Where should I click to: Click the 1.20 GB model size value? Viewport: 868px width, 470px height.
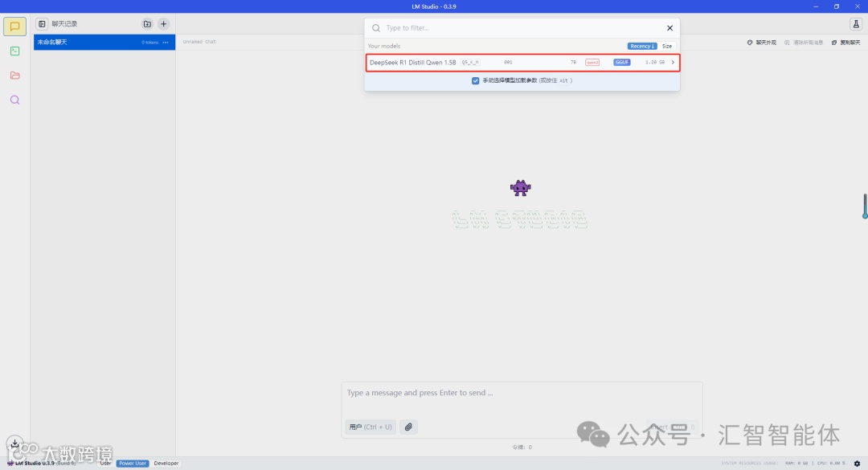655,63
